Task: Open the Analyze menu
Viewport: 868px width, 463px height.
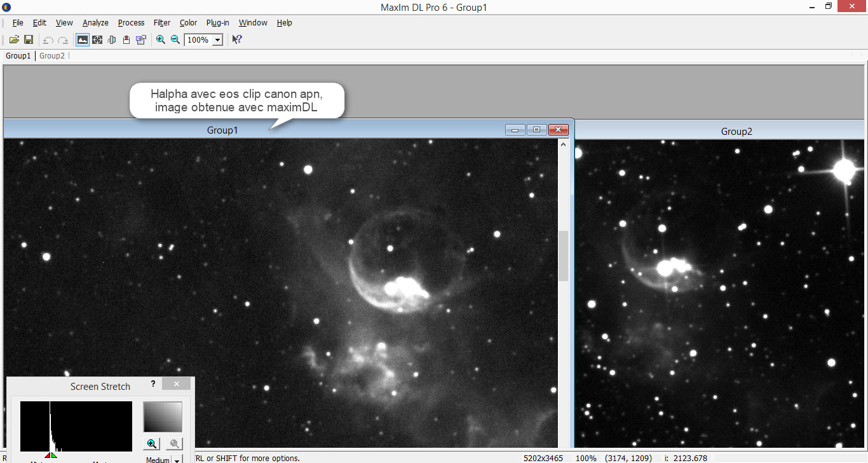Action: tap(95, 22)
